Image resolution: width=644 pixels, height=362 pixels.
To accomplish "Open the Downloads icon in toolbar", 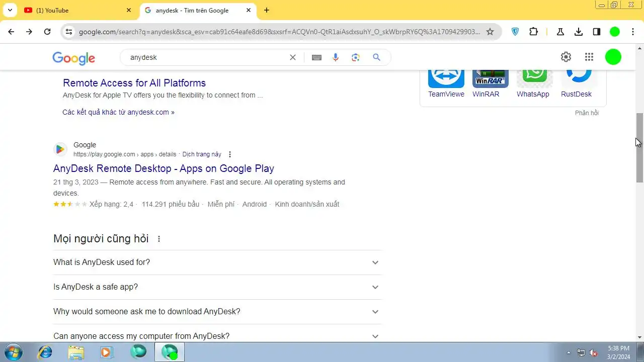I will pyautogui.click(x=579, y=32).
